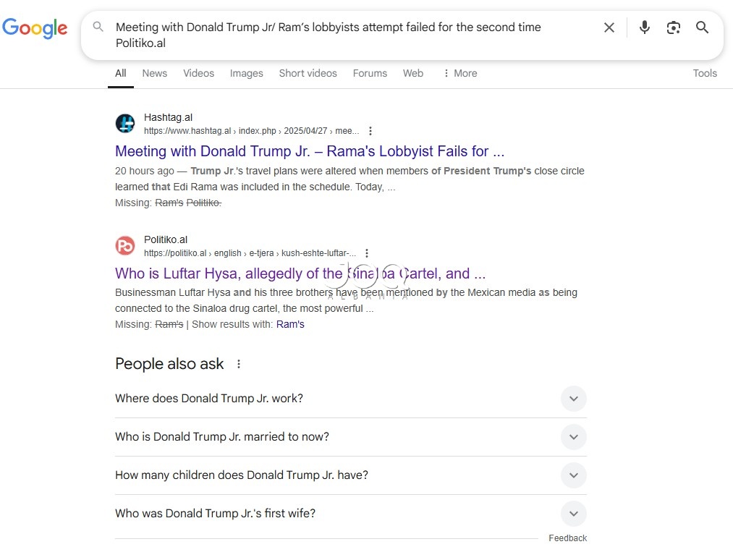Screen dimensions: 733x560
Task: Expand 'How many children does Donald Trump Jr. have?'
Action: [351, 475]
